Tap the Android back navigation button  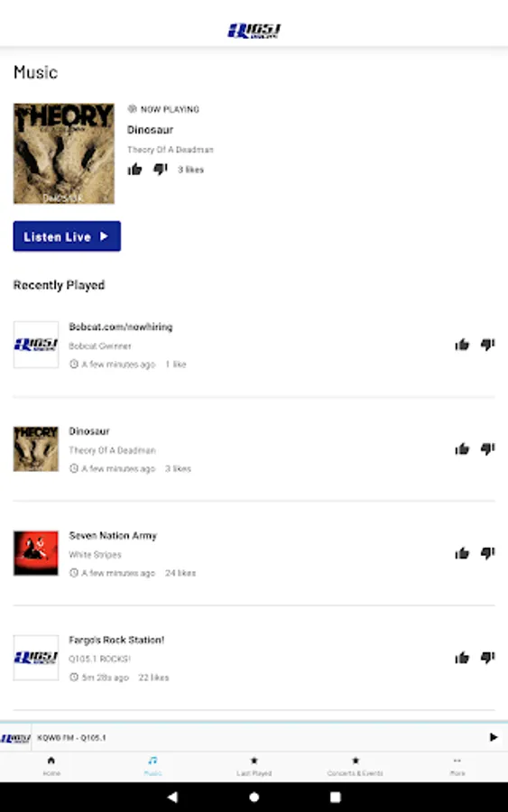point(172,797)
